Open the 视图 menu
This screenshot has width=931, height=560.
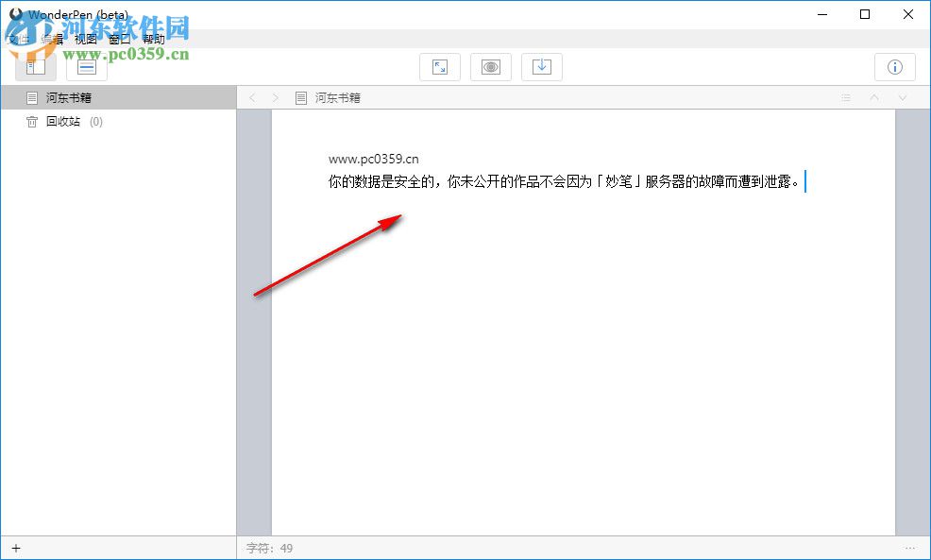[86, 40]
